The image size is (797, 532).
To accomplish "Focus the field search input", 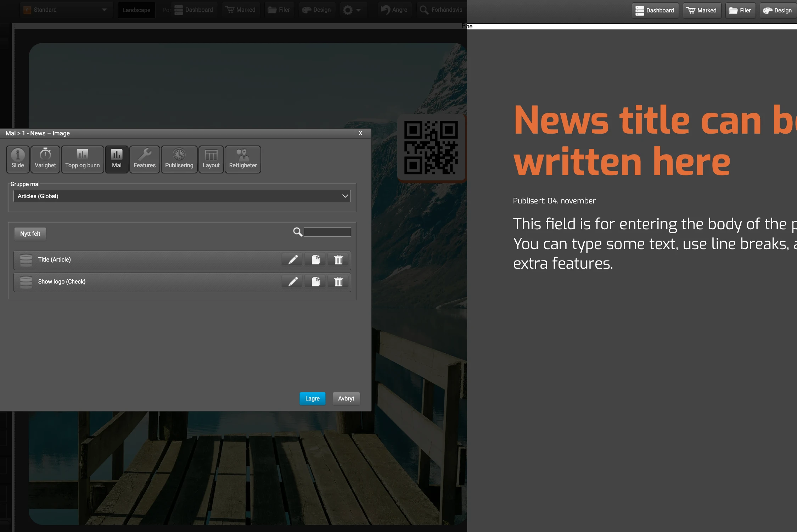I will (327, 232).
